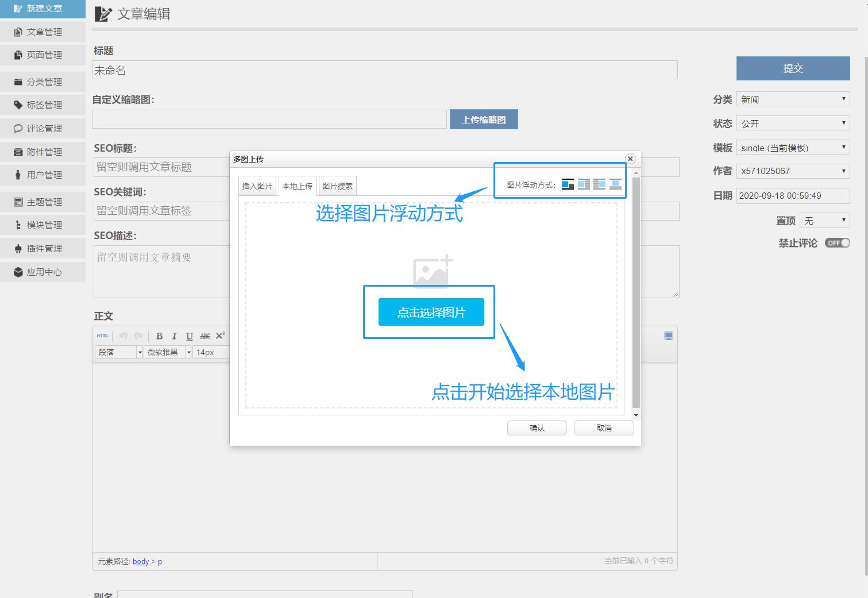868x598 pixels.
Task: Click the 自定义缩略图 path input field
Action: (x=269, y=119)
